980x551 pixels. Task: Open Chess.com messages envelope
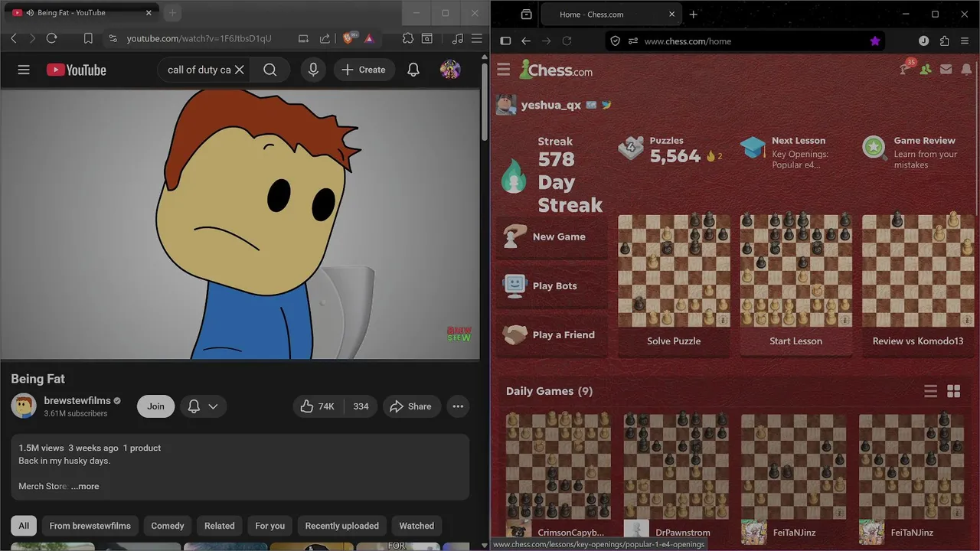click(946, 70)
